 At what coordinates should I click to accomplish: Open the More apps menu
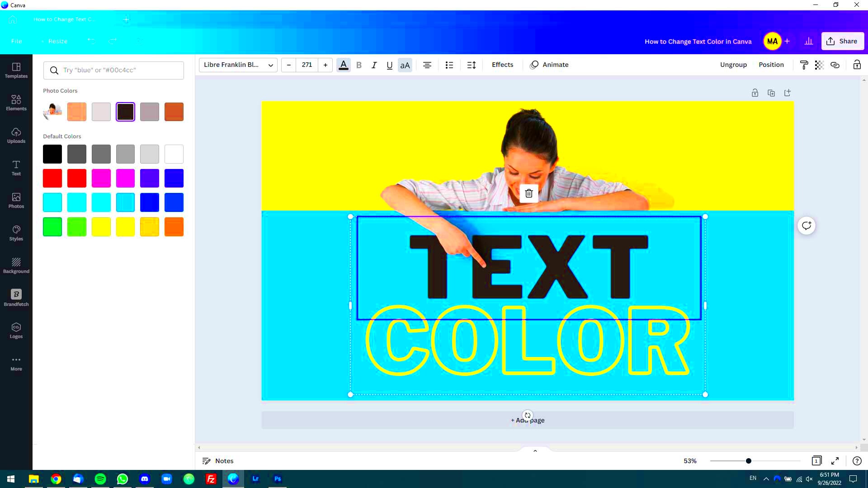[16, 363]
